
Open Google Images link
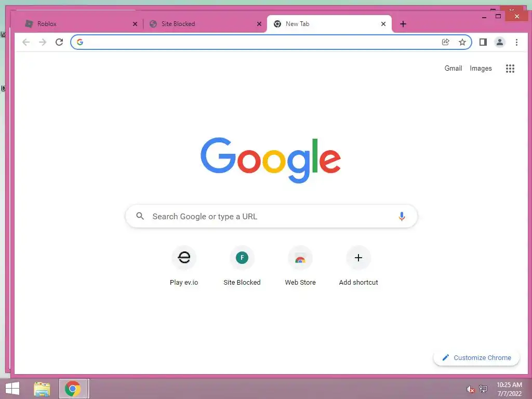(481, 68)
